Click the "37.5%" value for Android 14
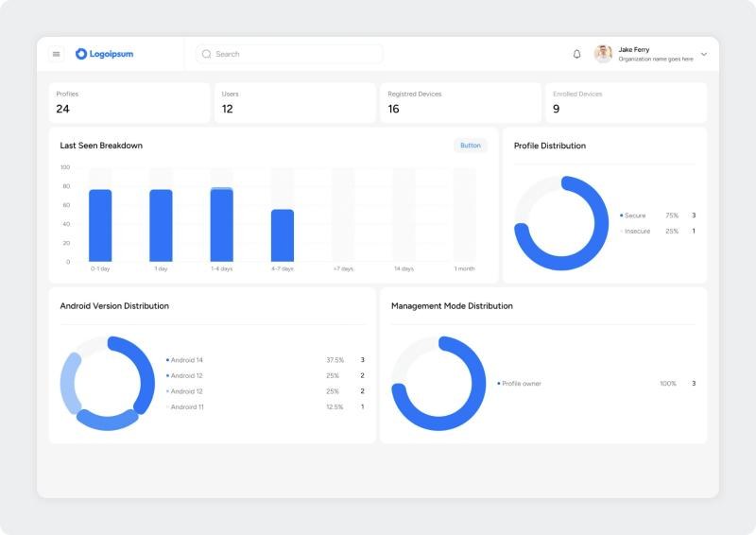This screenshot has width=756, height=535. 335,360
